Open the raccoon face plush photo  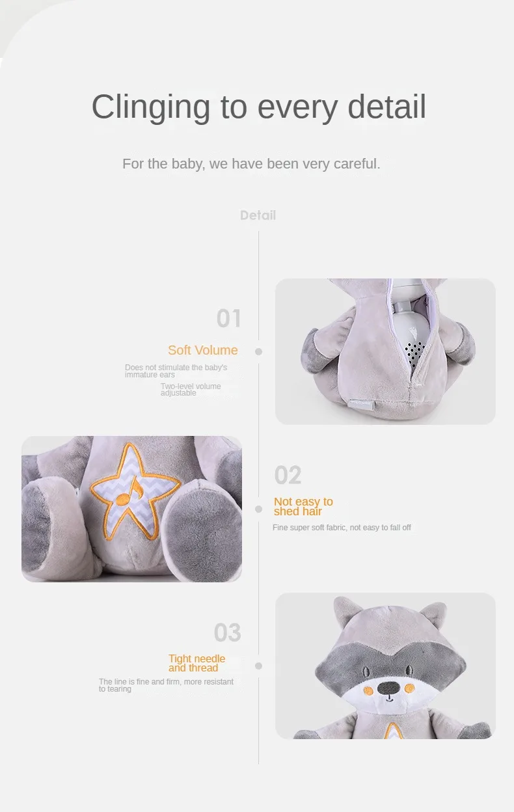385,666
